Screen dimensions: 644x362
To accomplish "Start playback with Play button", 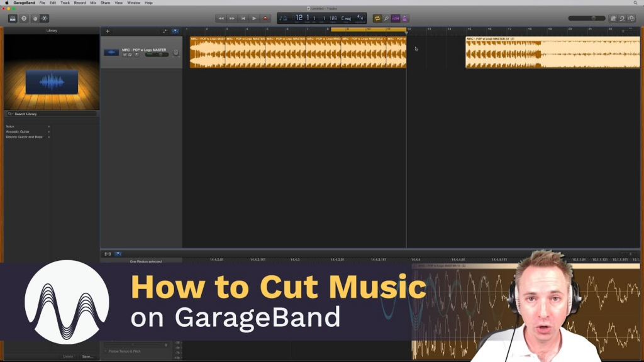I will (x=254, y=18).
